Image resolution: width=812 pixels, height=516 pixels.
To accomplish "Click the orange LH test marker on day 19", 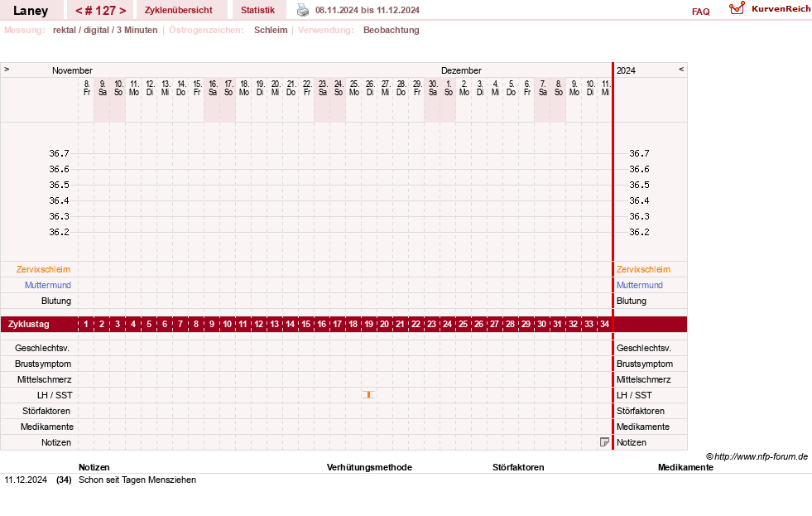I will [x=368, y=395].
